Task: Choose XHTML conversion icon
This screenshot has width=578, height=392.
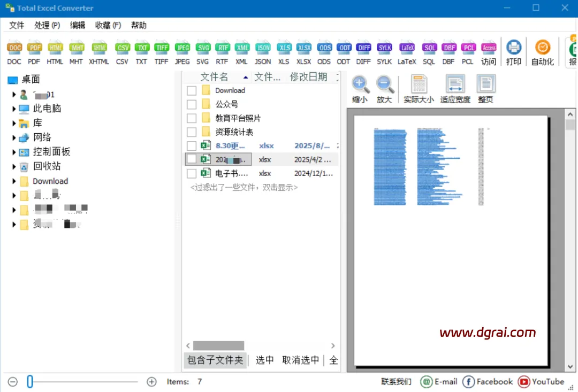Action: tap(99, 52)
